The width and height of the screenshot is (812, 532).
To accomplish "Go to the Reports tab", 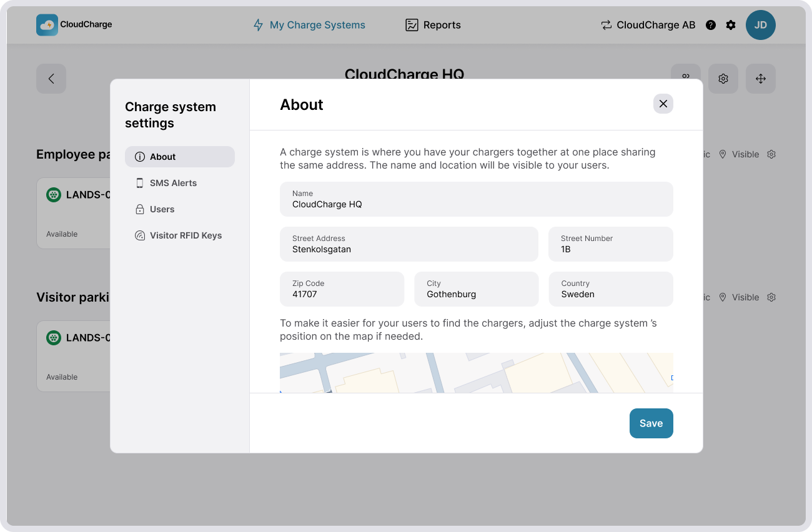I will [x=433, y=25].
